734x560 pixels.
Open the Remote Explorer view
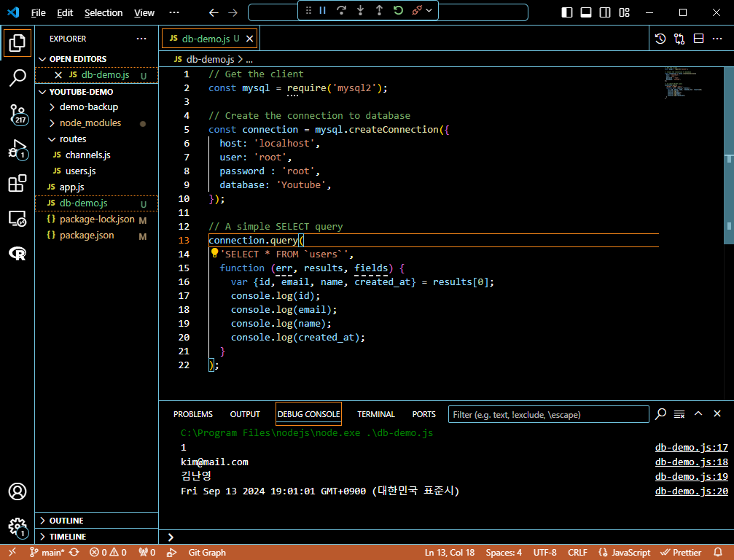[17, 218]
